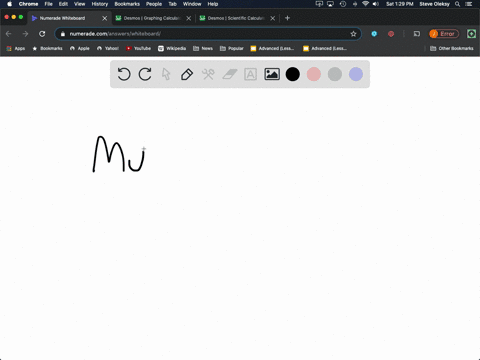The image size is (480, 360).
Task: Open the View menu
Action: (79, 4)
